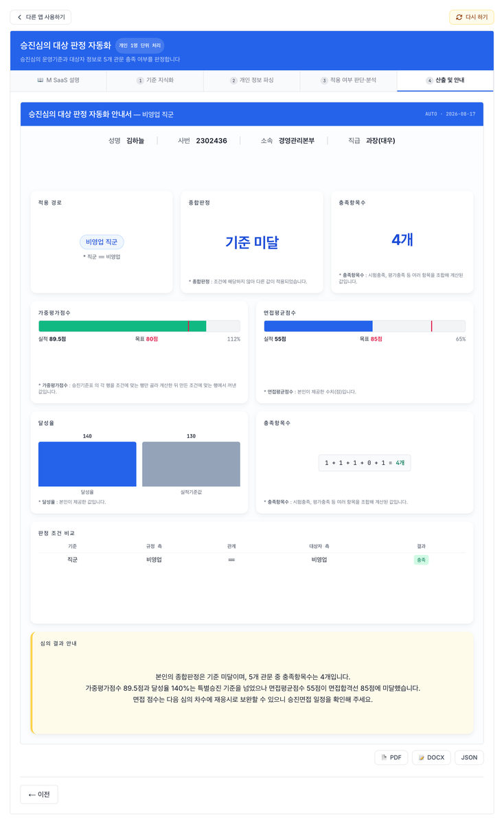The image size is (504, 824).
Task: Go to 적용 여부 판단·분석 tab
Action: pos(349,80)
